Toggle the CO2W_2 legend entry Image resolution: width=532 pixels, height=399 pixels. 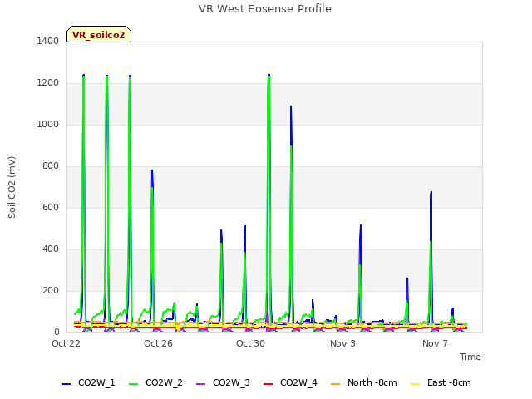pyautogui.click(x=155, y=382)
